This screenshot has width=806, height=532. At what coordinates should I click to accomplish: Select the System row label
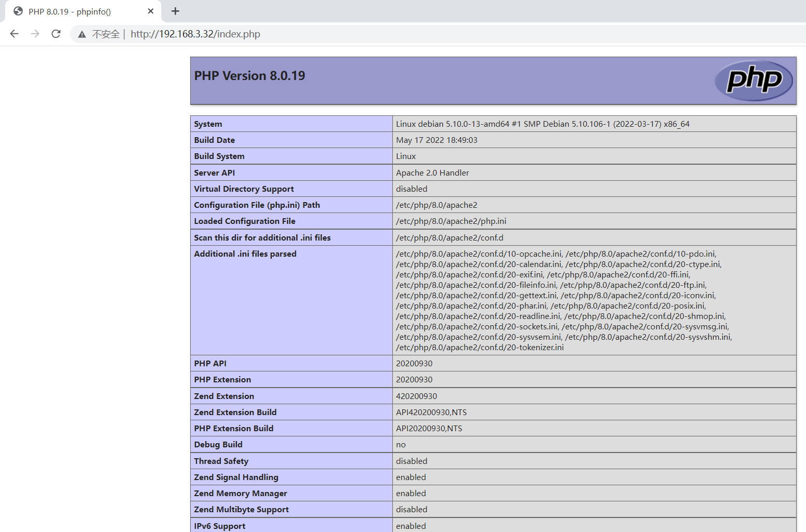[208, 124]
